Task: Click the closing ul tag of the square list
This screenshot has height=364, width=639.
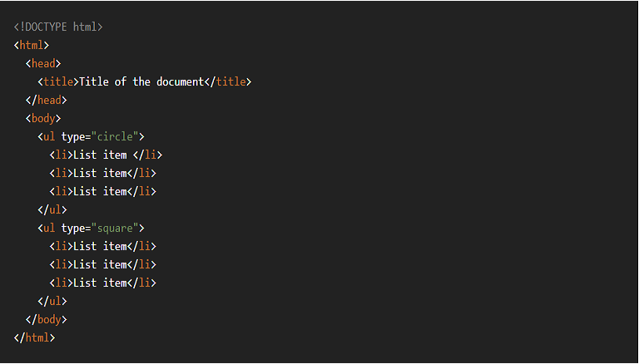Action: (x=52, y=301)
